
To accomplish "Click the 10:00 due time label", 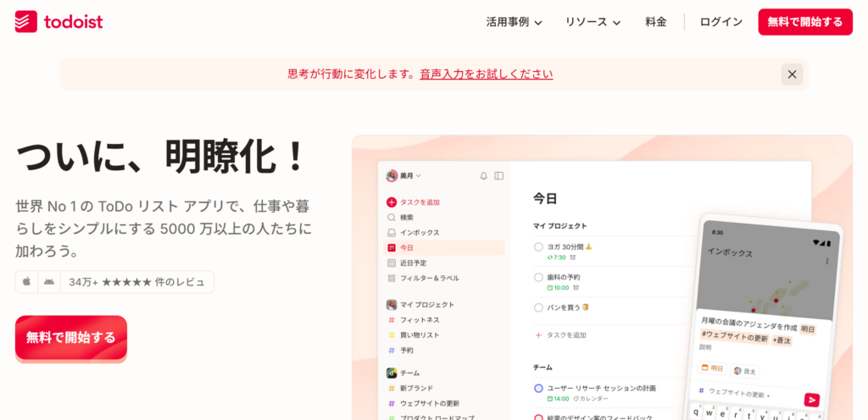I will (x=558, y=288).
